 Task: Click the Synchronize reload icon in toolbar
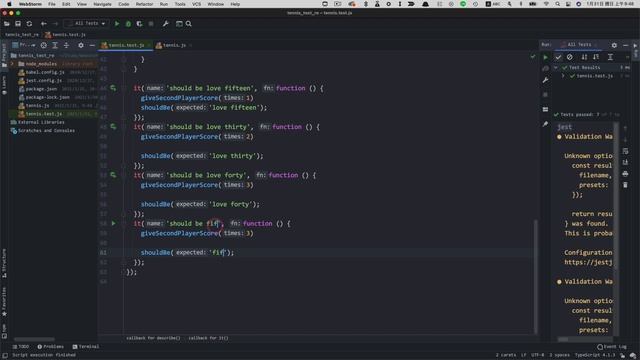29,24
